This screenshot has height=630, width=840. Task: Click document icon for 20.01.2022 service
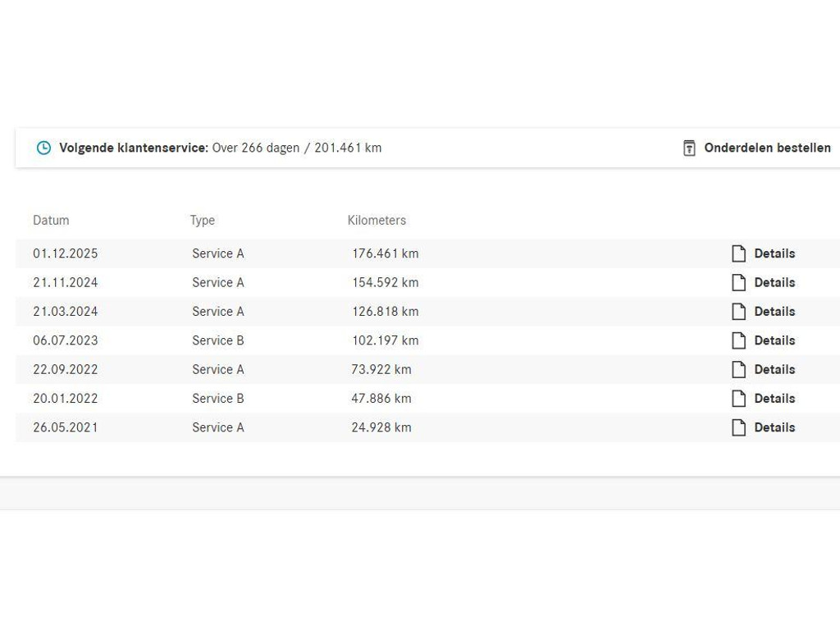[x=738, y=399]
